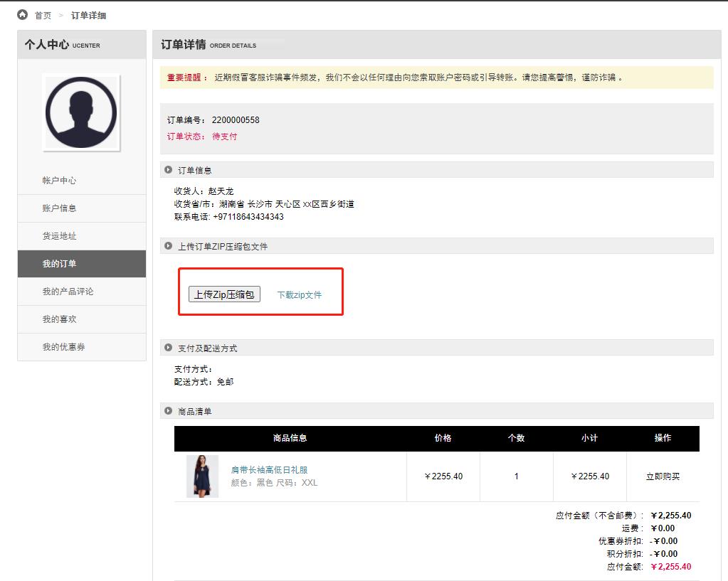Open the dress product thumbnail image
This screenshot has width=728, height=581.
coord(202,476)
